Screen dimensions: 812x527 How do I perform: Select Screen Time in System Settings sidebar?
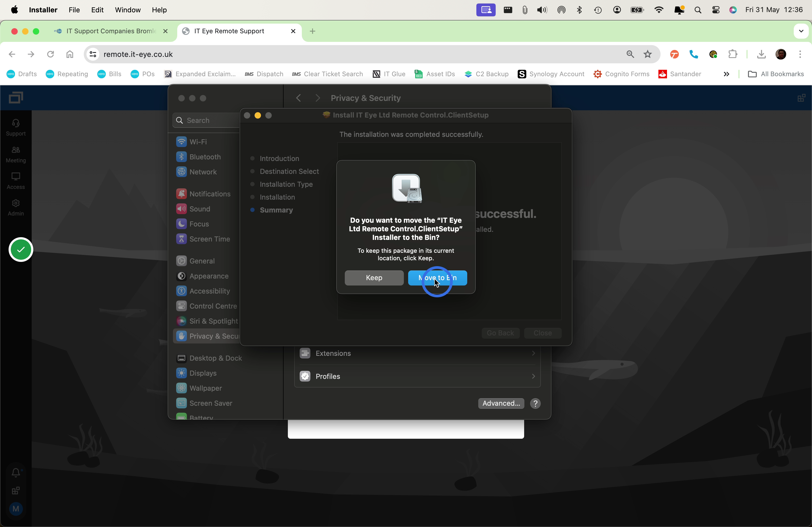click(x=206, y=239)
